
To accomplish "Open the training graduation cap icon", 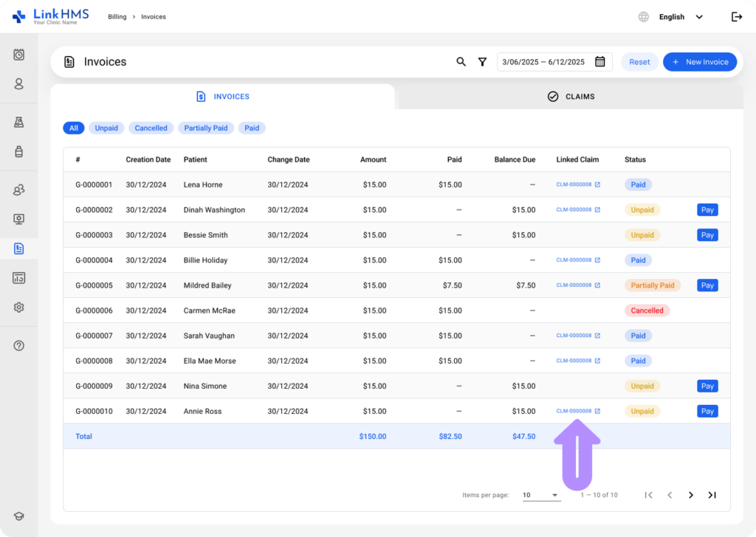I will pyautogui.click(x=18, y=516).
